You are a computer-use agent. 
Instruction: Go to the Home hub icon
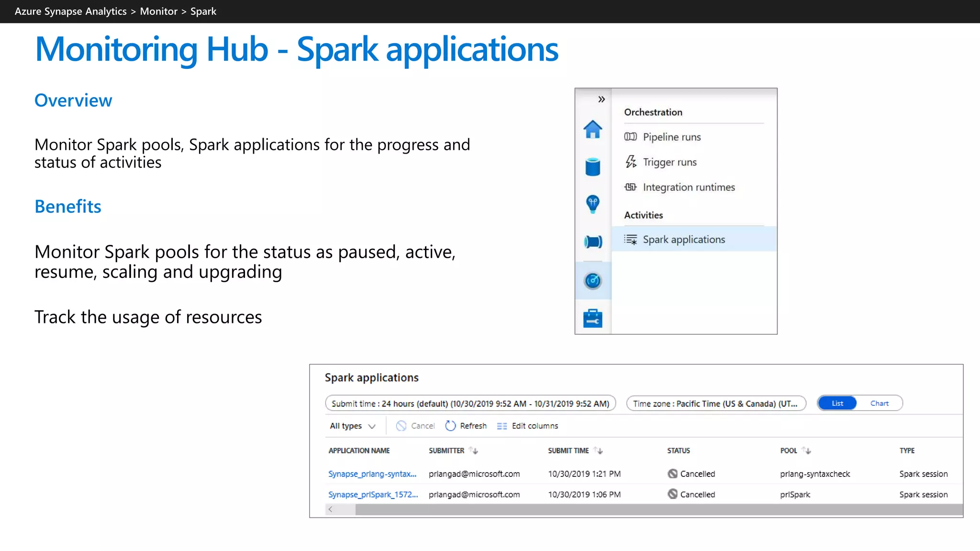pyautogui.click(x=592, y=129)
